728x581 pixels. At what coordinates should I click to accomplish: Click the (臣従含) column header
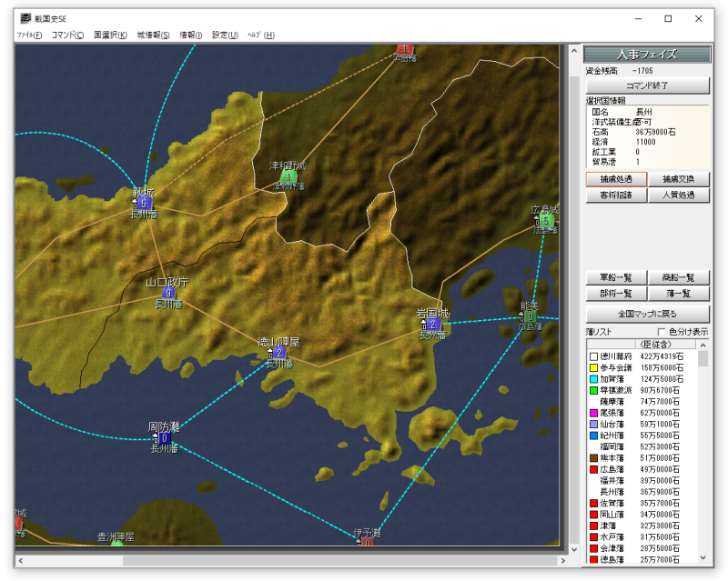coord(665,345)
